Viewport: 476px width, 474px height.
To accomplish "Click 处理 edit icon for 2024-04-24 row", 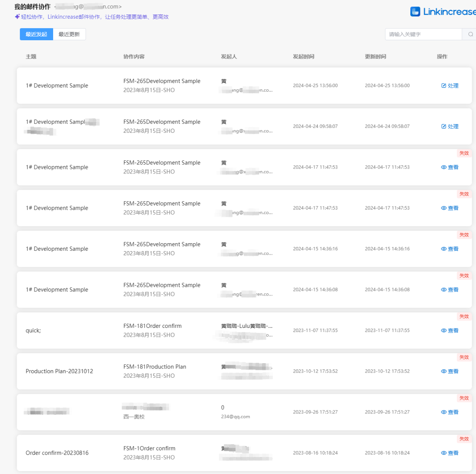I will pos(444,126).
